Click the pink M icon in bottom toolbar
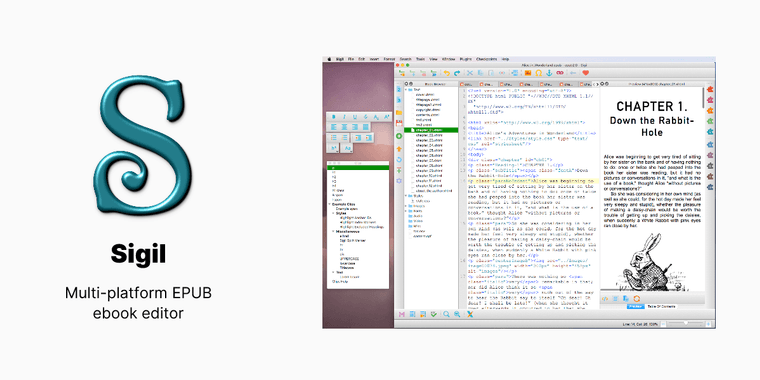The width and height of the screenshot is (760, 380). click(402, 314)
